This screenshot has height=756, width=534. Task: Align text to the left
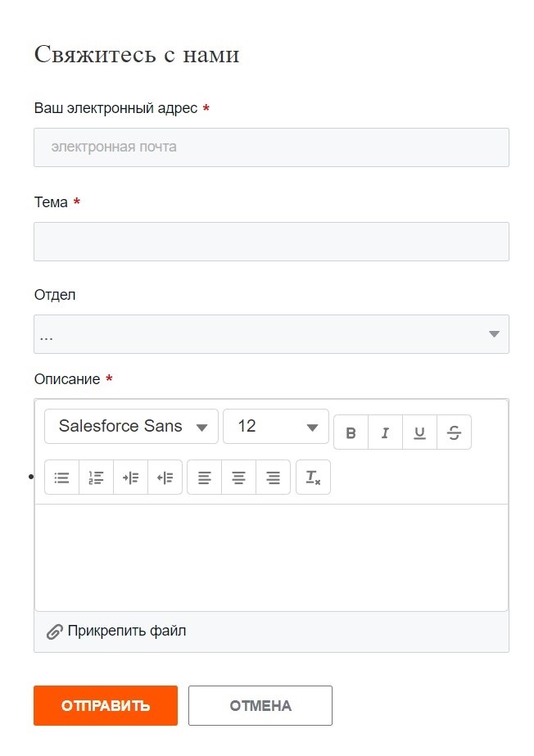point(205,478)
